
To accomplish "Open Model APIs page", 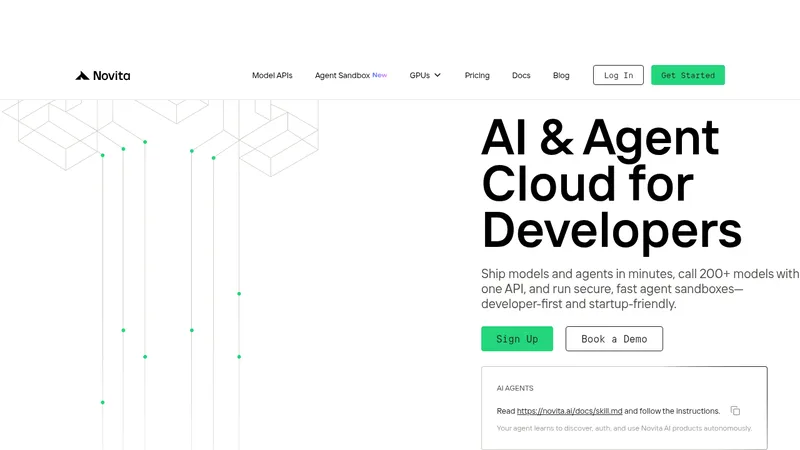I will (x=272, y=75).
